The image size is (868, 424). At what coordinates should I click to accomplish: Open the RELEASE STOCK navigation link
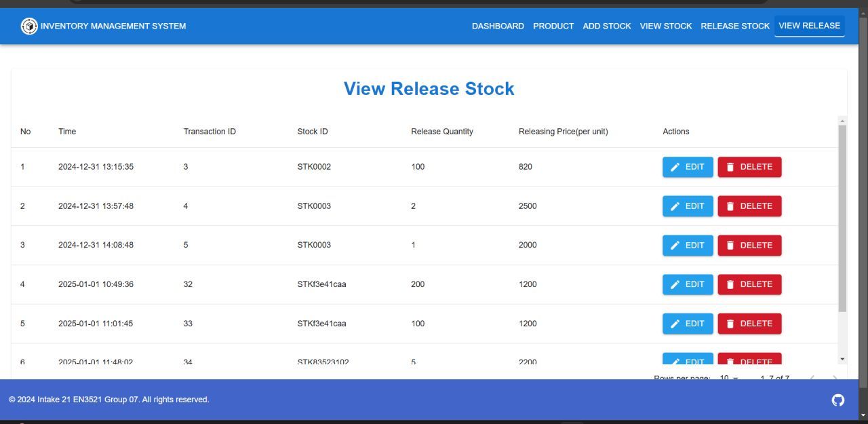tap(735, 26)
